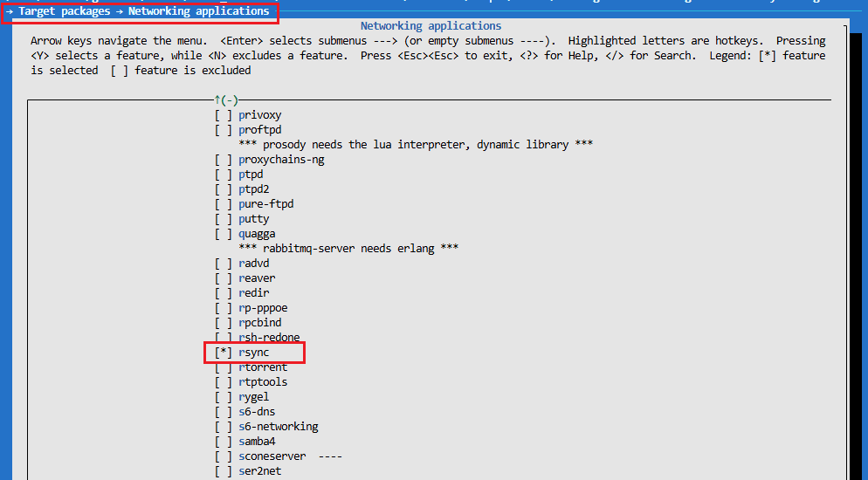Click the rabbitmq-server needs erlang comment
This screenshot has width=868, height=480.
pos(348,249)
